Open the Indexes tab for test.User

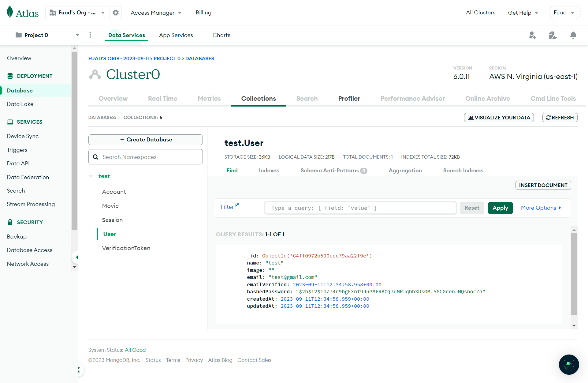[269, 171]
